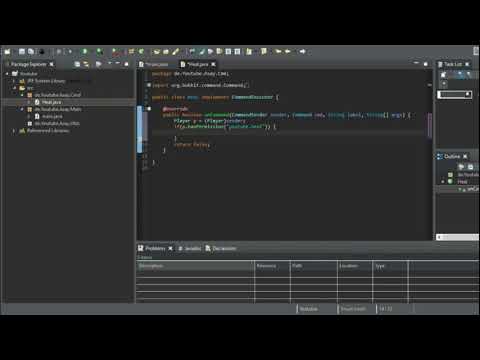This screenshot has height=360, width=480.
Task: Sort problems by Path column header
Action: 314,266
